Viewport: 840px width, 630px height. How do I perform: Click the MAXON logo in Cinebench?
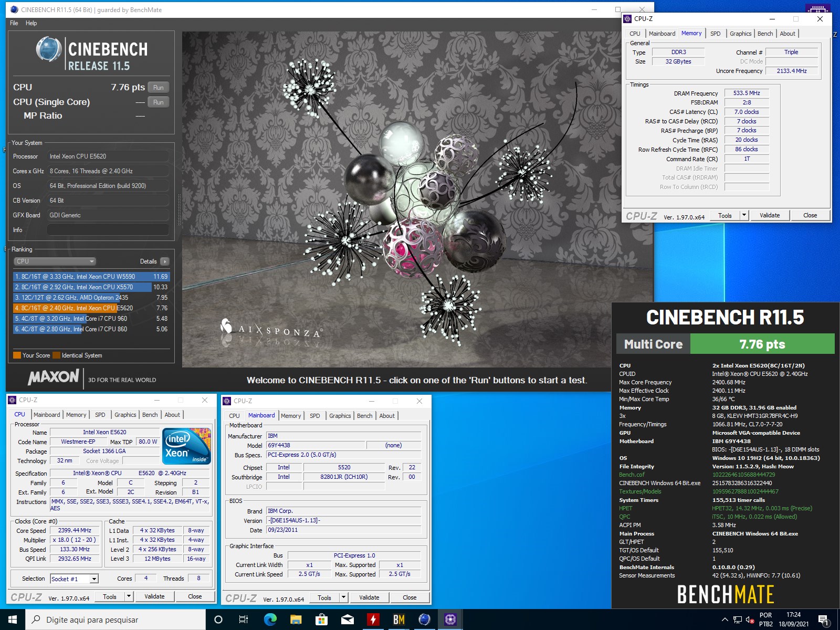pyautogui.click(x=53, y=377)
